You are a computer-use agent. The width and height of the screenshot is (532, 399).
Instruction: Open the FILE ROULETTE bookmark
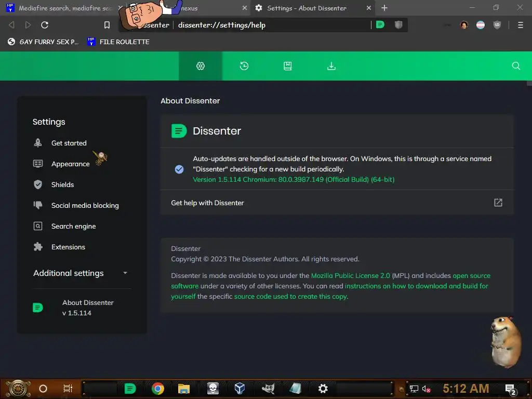(x=118, y=42)
